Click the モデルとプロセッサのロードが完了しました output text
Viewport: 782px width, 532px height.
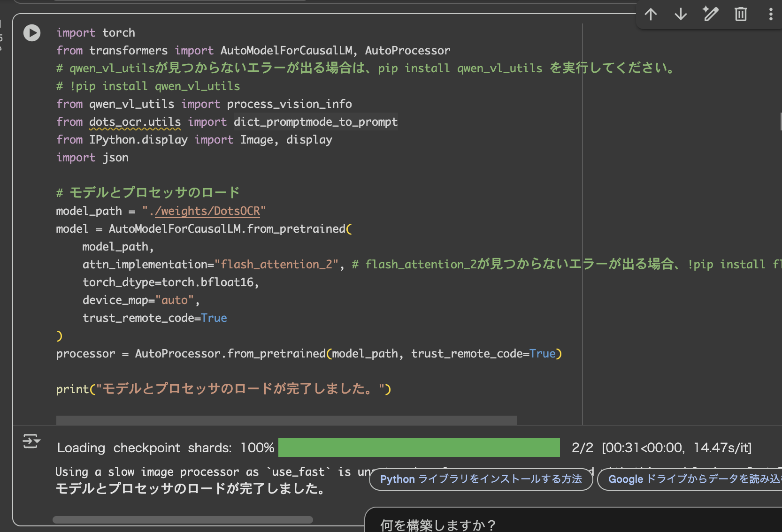coord(190,489)
